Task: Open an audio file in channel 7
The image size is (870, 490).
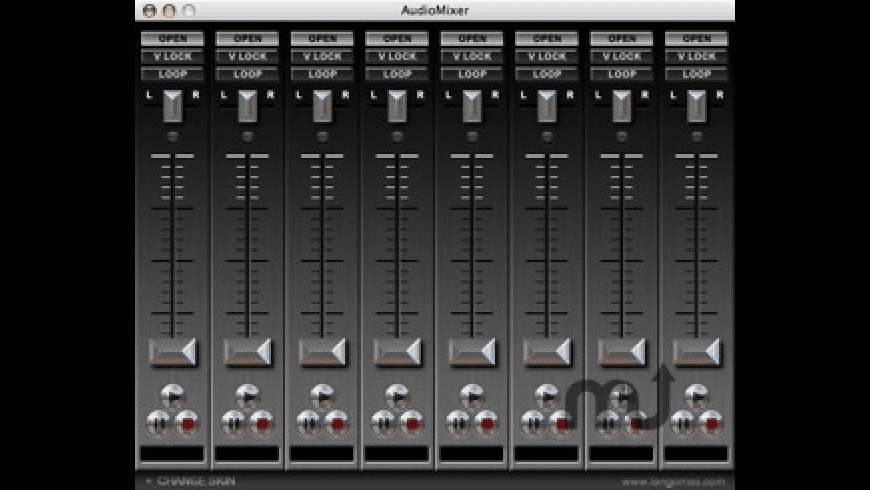Action: click(622, 38)
